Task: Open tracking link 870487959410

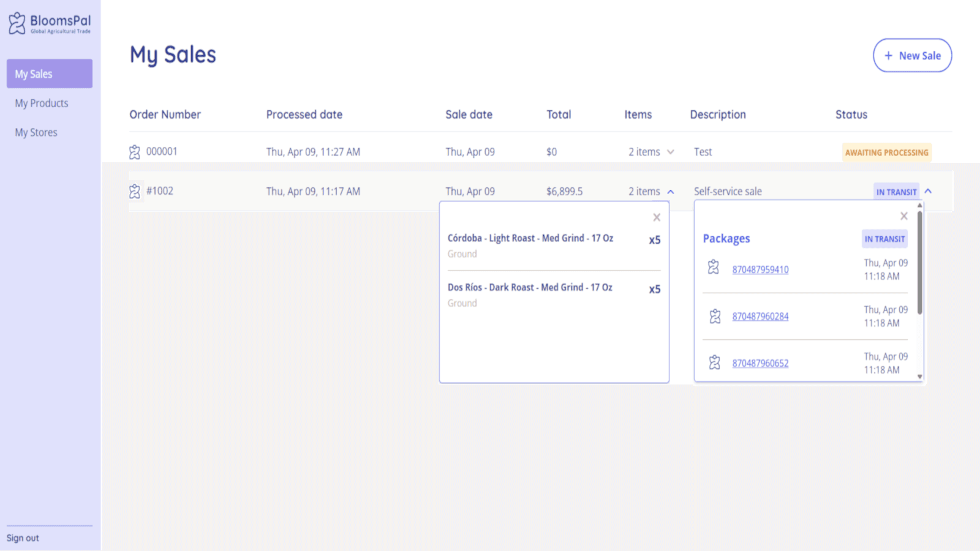Action: coord(760,269)
